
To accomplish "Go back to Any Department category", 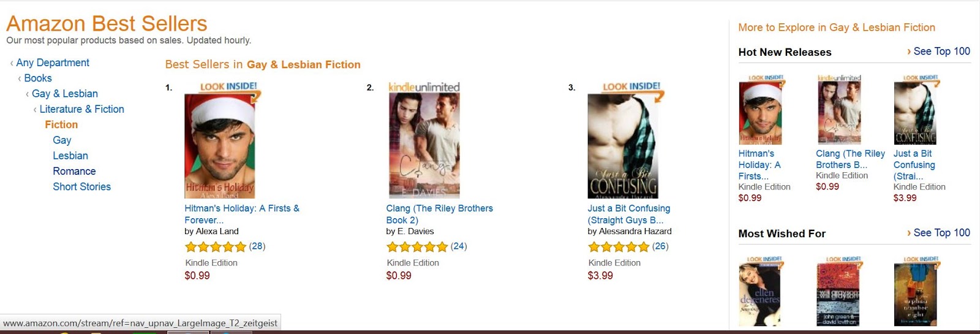I will click(53, 63).
